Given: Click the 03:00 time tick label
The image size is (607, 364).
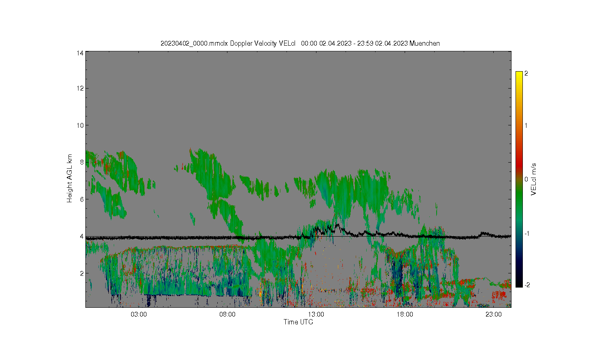Looking at the screenshot, I should (x=139, y=315).
